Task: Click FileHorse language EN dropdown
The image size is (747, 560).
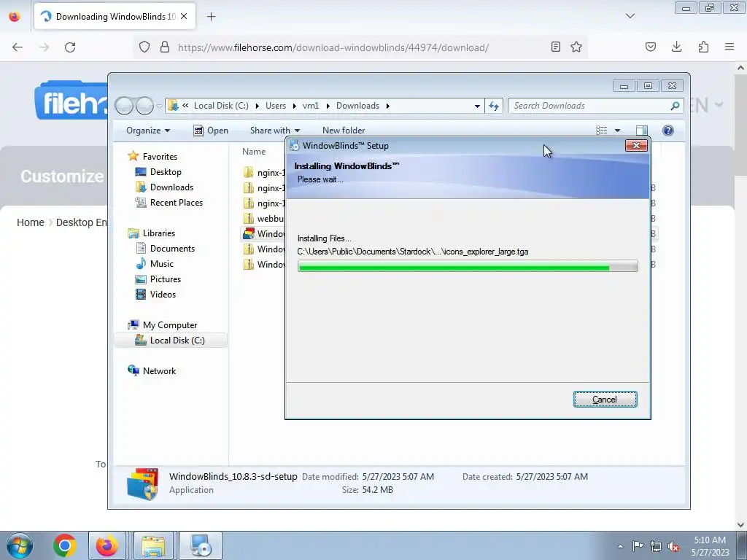Action: 705,105
